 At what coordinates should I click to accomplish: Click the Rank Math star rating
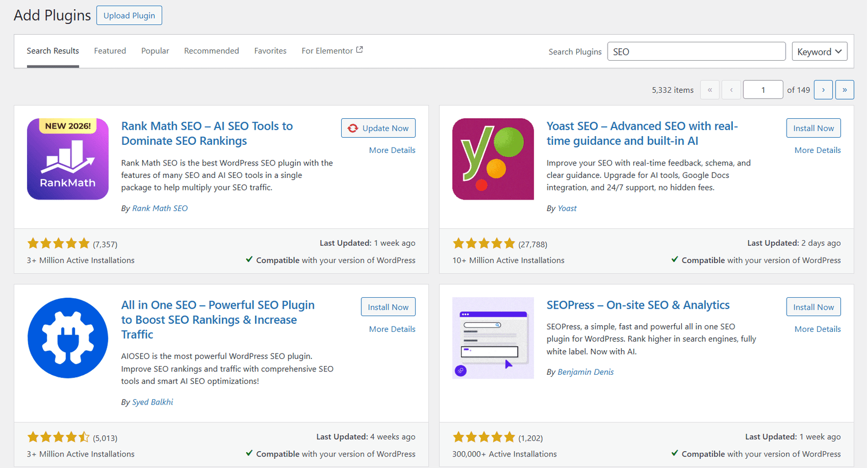coord(59,243)
